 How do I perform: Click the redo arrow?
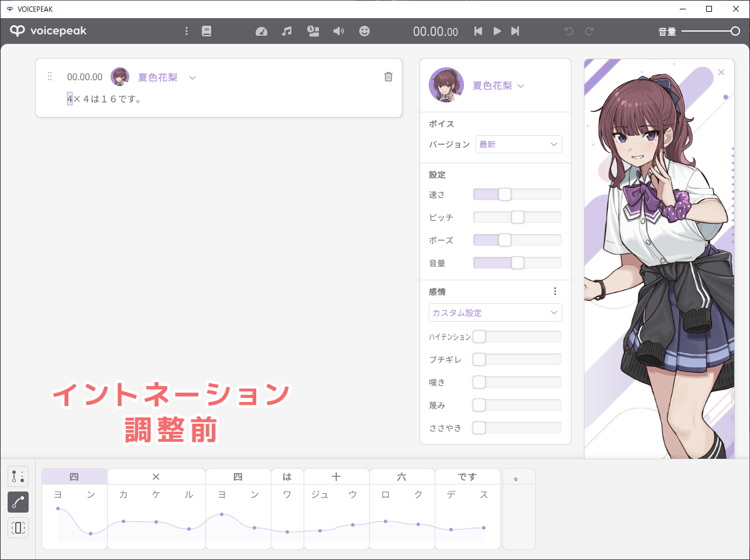[x=589, y=31]
